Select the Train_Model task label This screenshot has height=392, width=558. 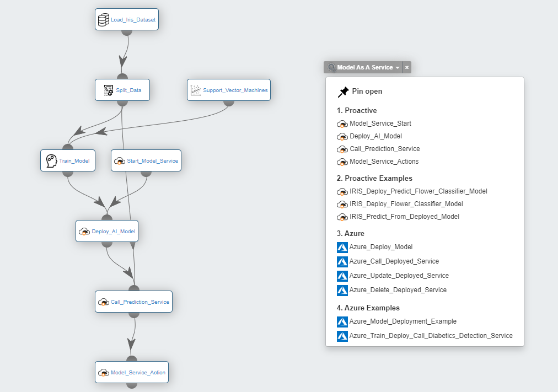[x=74, y=161]
